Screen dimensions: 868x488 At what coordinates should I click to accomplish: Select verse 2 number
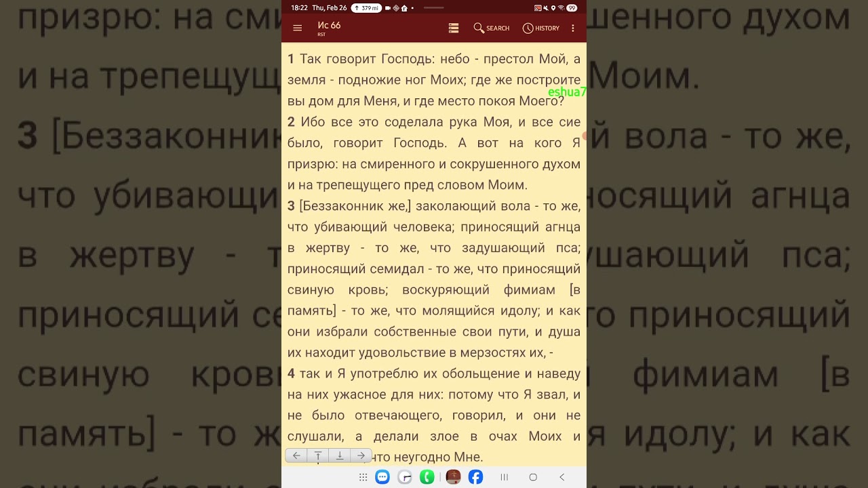point(291,122)
